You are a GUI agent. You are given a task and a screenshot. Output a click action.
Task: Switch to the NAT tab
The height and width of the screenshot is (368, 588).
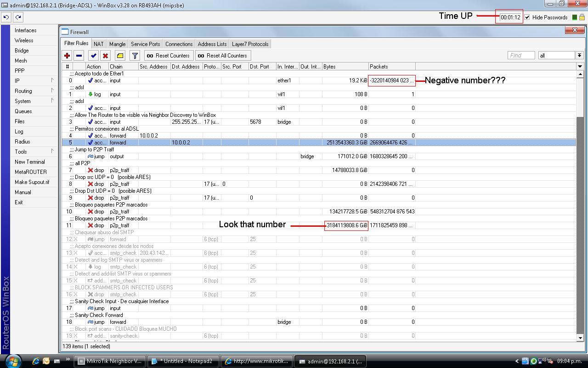[x=98, y=44]
